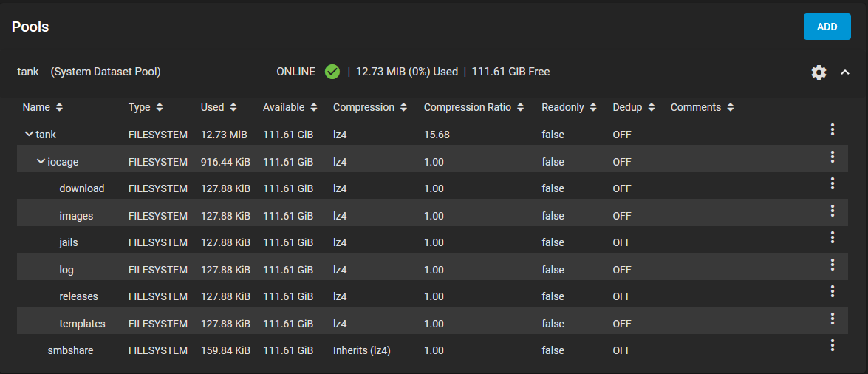Sort by the Name column
868x374 pixels.
click(x=43, y=107)
